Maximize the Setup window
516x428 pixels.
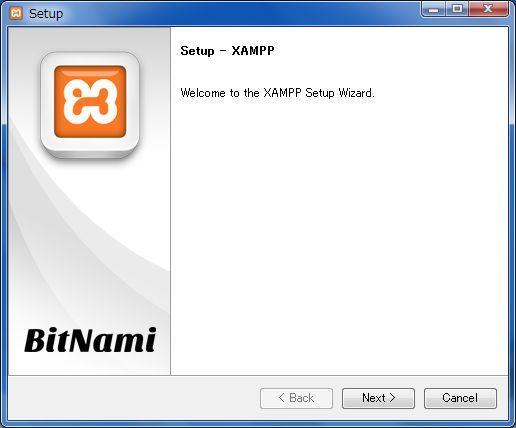457,9
